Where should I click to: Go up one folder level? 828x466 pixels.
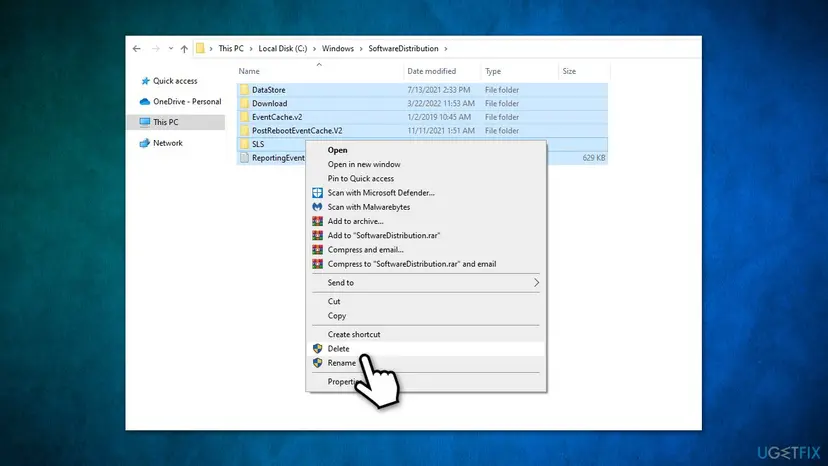(184, 49)
